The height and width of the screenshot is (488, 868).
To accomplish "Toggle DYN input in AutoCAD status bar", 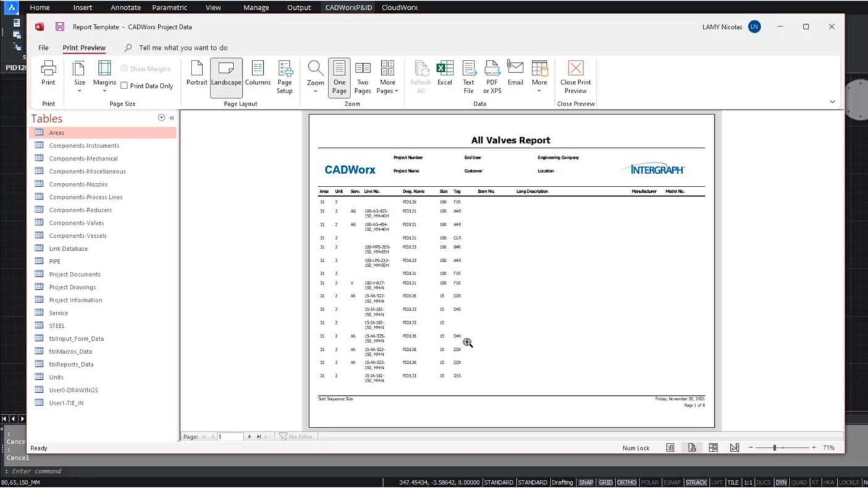I will coord(782,482).
